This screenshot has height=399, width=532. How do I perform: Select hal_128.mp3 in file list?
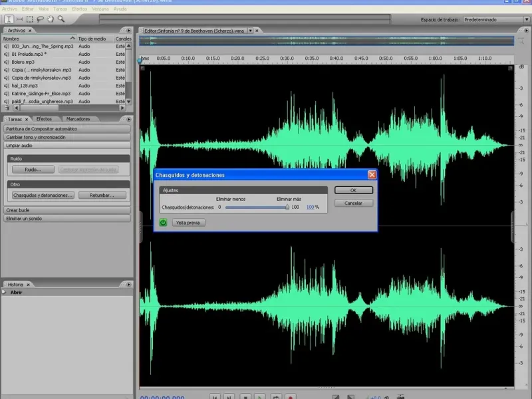(25, 86)
